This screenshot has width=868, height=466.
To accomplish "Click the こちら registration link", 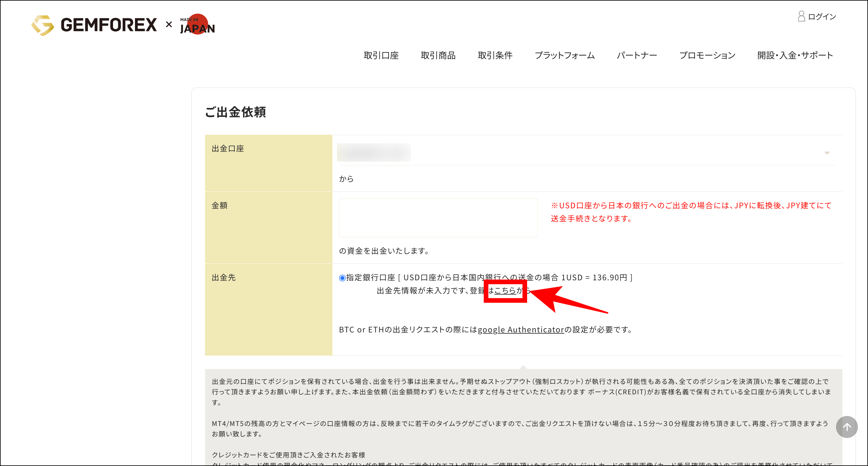I will (505, 290).
